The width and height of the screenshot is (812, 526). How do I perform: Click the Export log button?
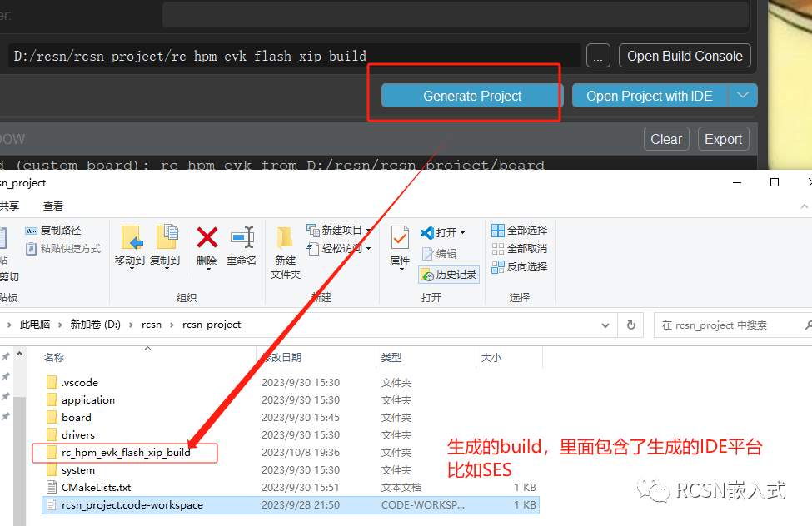(723, 139)
